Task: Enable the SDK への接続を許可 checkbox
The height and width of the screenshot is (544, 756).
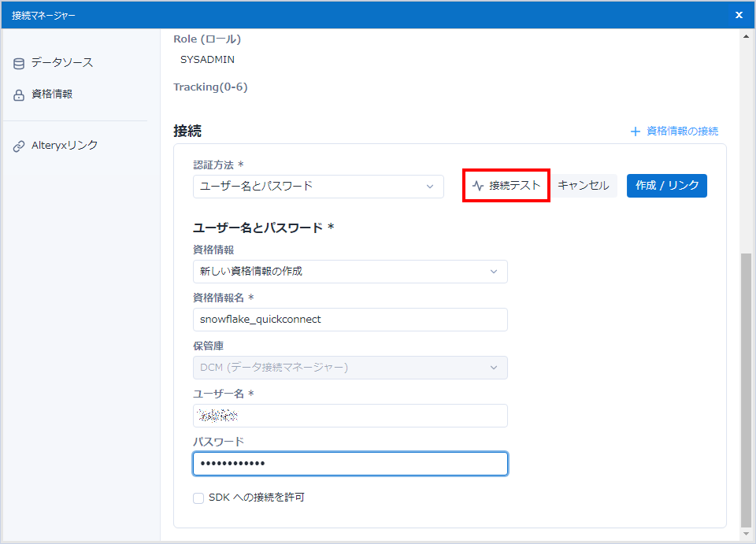Action: 198,498
